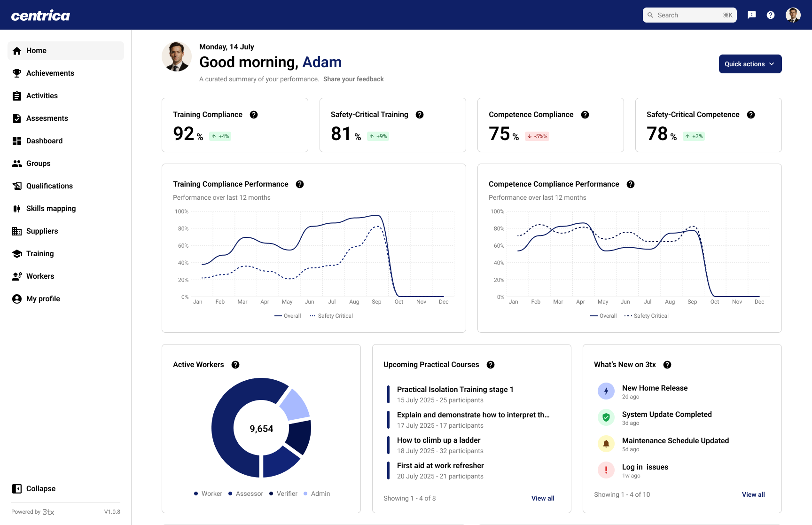Open the Share your feedback link
The image size is (812, 525).
[353, 79]
